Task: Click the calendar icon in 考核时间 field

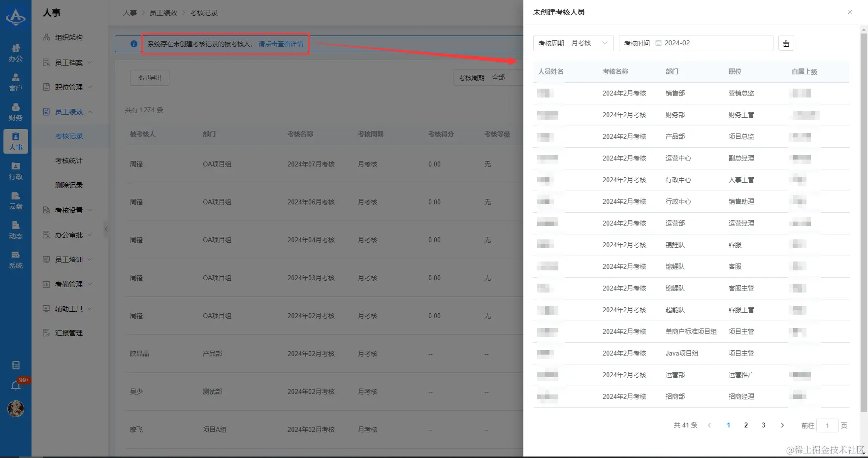Action: (x=658, y=43)
